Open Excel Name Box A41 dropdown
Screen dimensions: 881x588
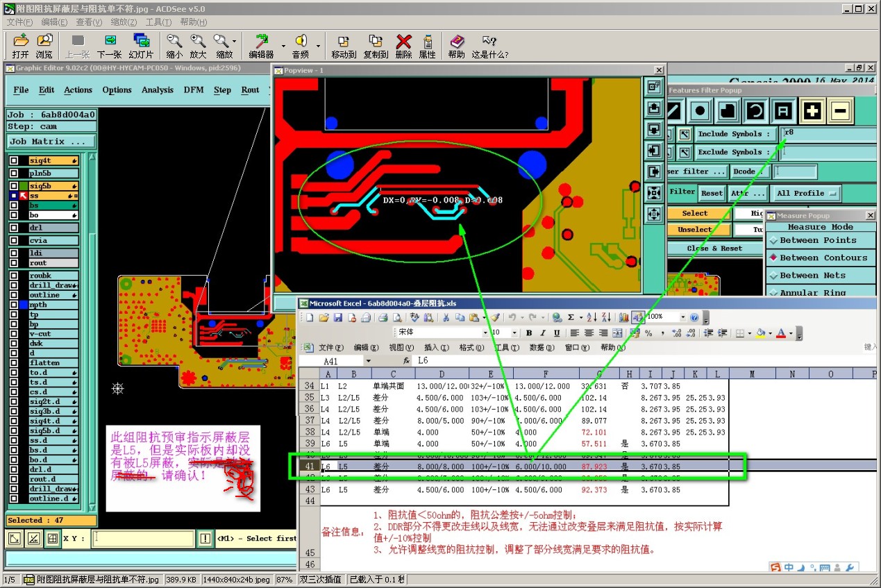pyautogui.click(x=368, y=361)
